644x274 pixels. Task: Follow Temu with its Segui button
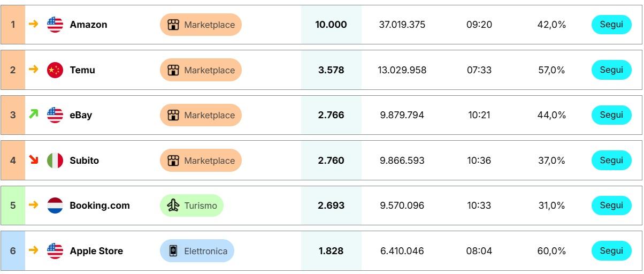tap(611, 70)
